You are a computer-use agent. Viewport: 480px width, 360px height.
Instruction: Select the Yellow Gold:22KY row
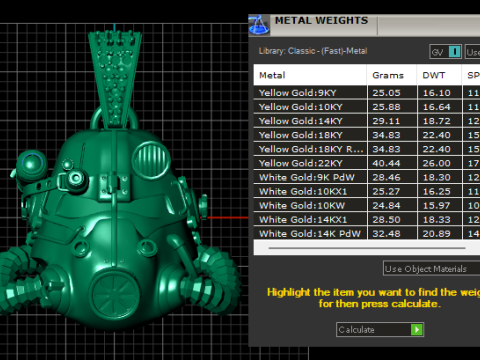(367, 163)
